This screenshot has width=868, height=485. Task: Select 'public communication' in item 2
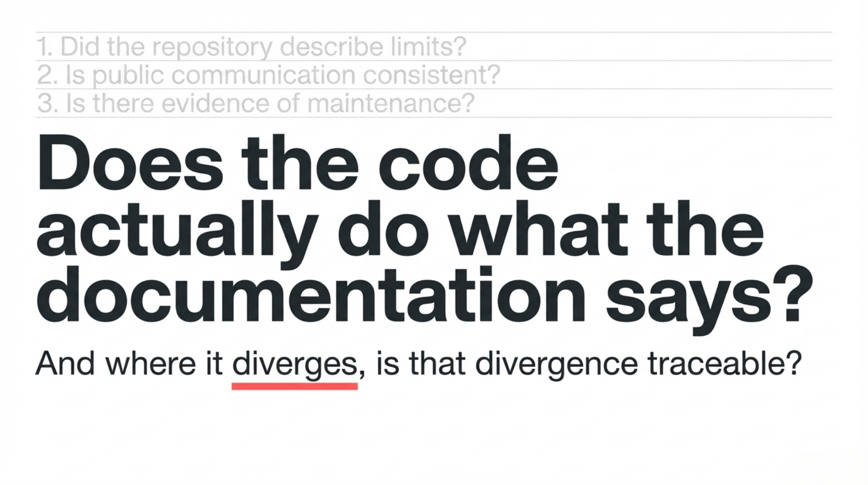[220, 75]
